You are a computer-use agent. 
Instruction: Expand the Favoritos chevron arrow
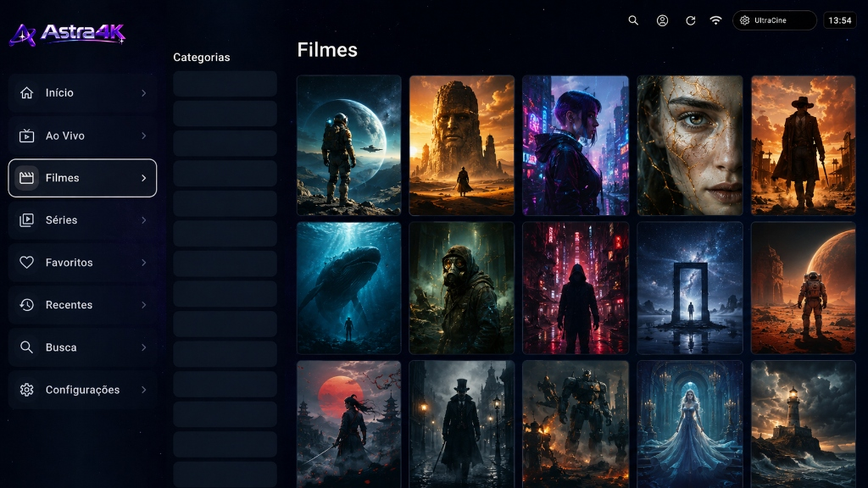(x=144, y=263)
